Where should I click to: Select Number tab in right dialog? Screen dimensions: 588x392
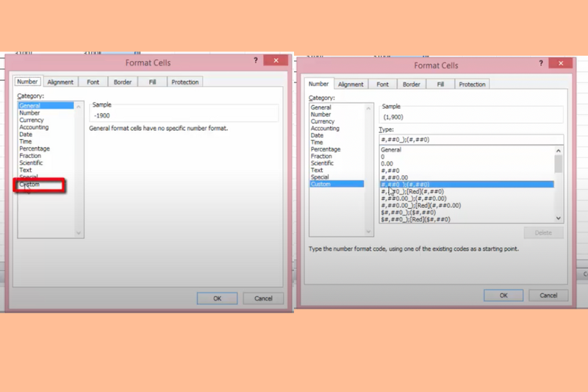coord(318,84)
